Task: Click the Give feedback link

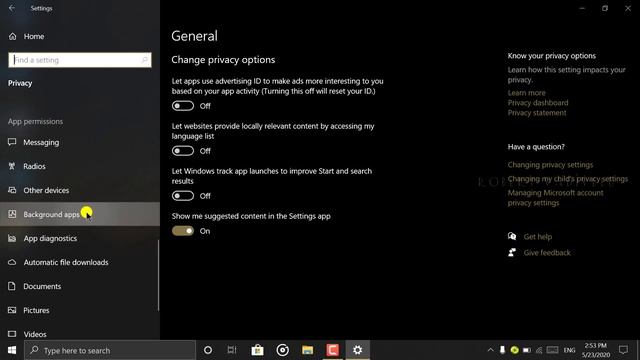Action: (547, 253)
